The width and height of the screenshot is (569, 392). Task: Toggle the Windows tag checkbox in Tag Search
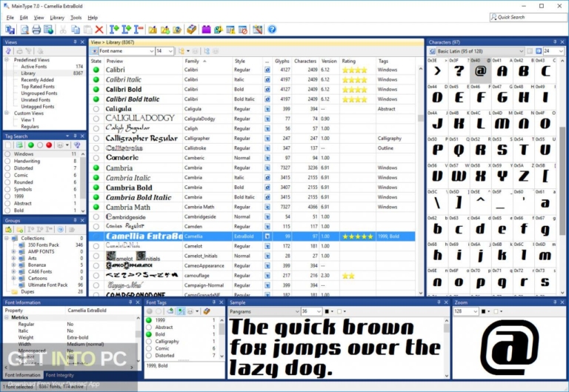click(x=7, y=154)
